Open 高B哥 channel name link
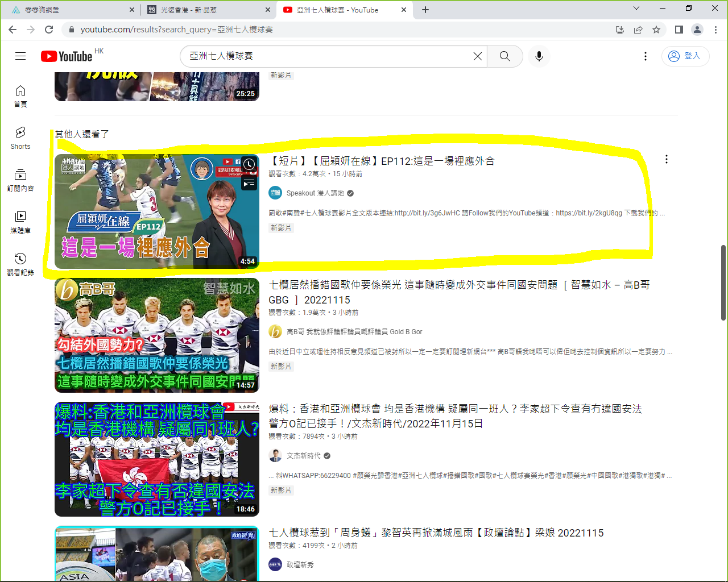The height and width of the screenshot is (582, 728). tap(354, 332)
